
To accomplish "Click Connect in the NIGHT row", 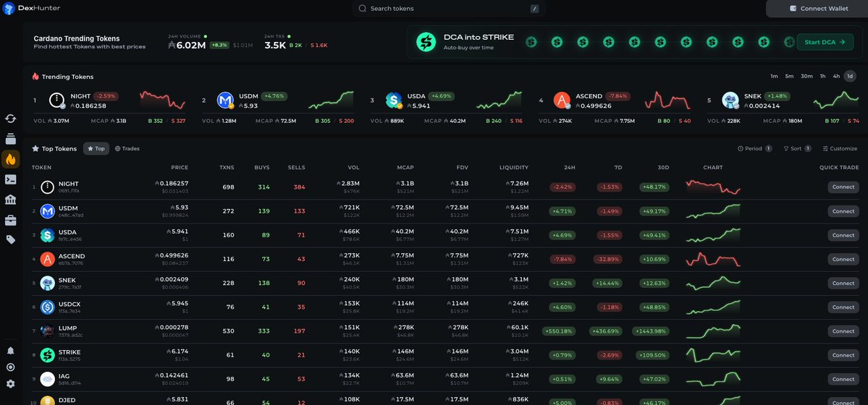I will tap(843, 187).
